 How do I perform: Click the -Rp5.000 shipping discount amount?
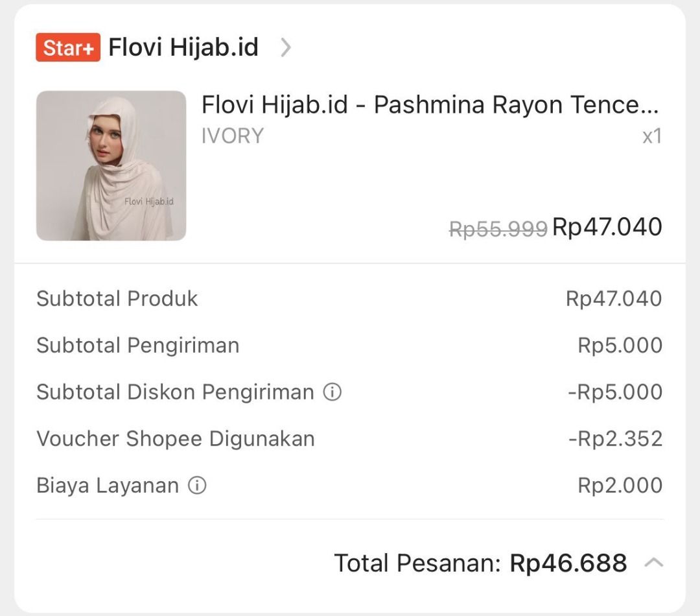[614, 392]
